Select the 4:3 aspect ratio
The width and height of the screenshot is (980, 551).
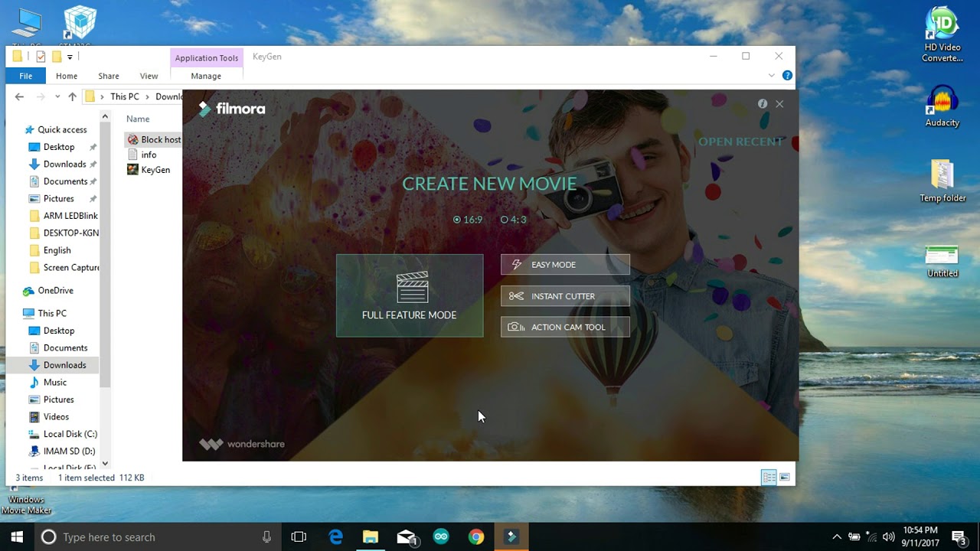tap(514, 220)
